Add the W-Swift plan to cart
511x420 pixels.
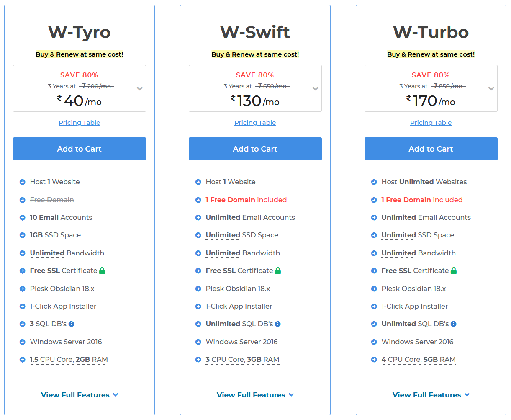pyautogui.click(x=255, y=149)
